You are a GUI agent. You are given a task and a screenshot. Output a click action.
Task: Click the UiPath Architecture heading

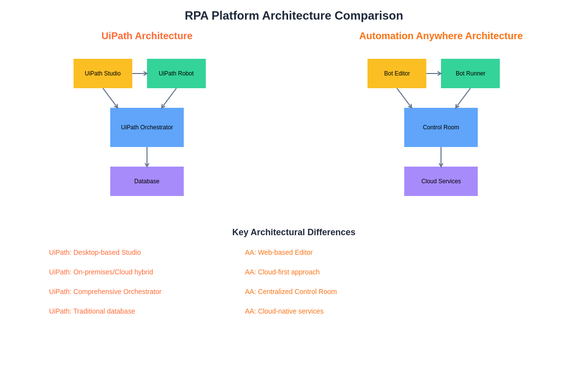(147, 36)
